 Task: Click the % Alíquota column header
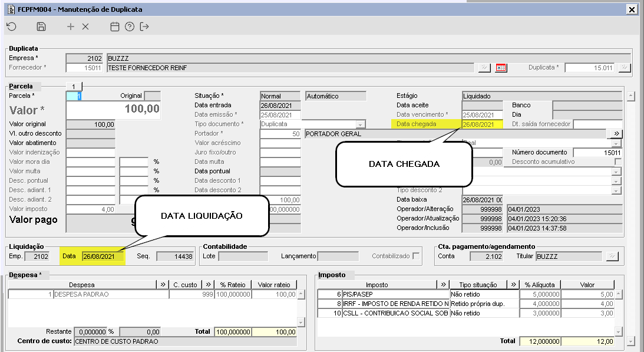[540, 285]
